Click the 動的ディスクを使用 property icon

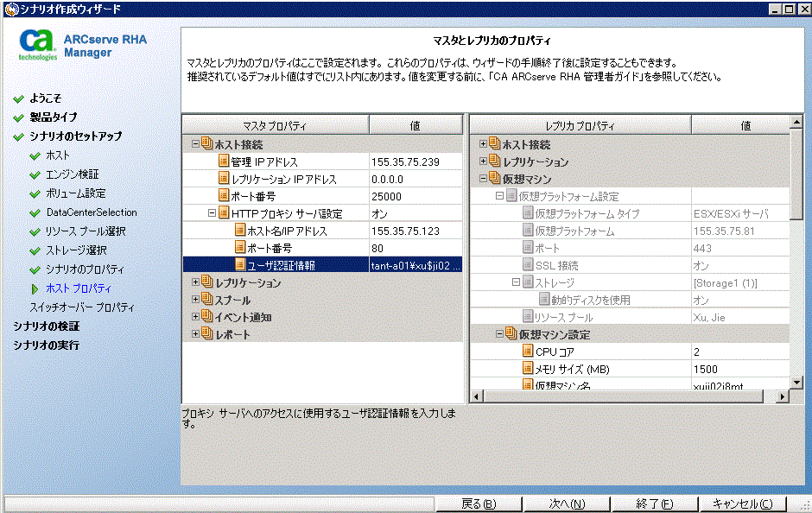(x=544, y=299)
